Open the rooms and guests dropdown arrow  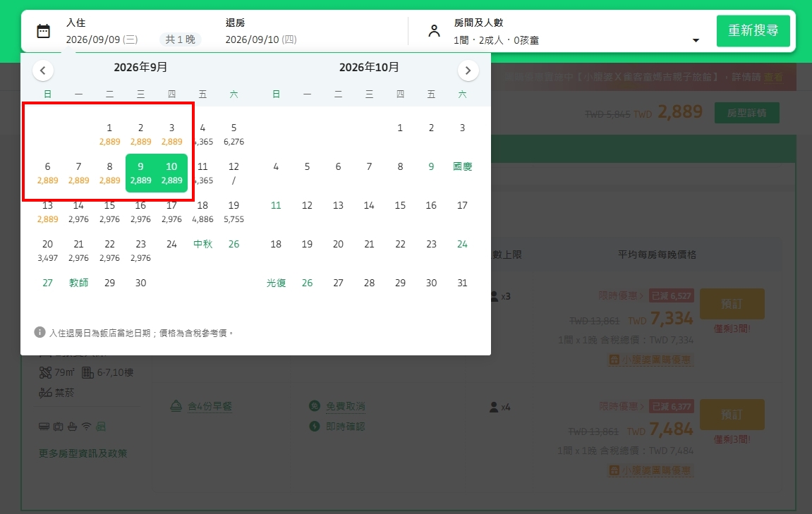pos(696,40)
